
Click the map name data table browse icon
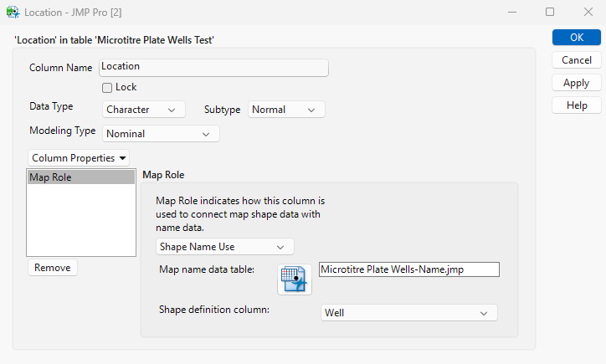tap(295, 279)
